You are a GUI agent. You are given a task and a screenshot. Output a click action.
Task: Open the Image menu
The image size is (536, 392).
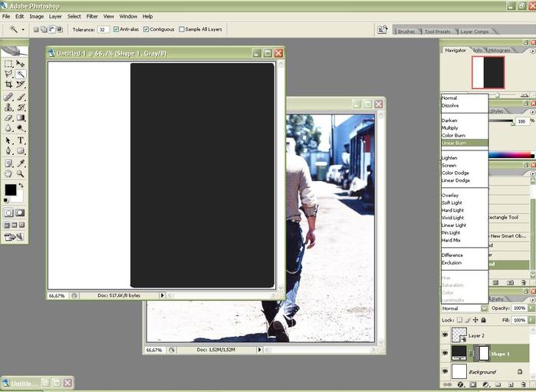coord(36,16)
